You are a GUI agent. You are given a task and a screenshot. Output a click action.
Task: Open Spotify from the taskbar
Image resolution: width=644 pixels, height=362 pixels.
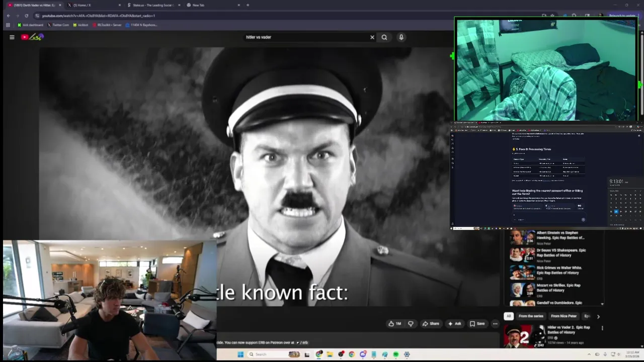pos(396,354)
